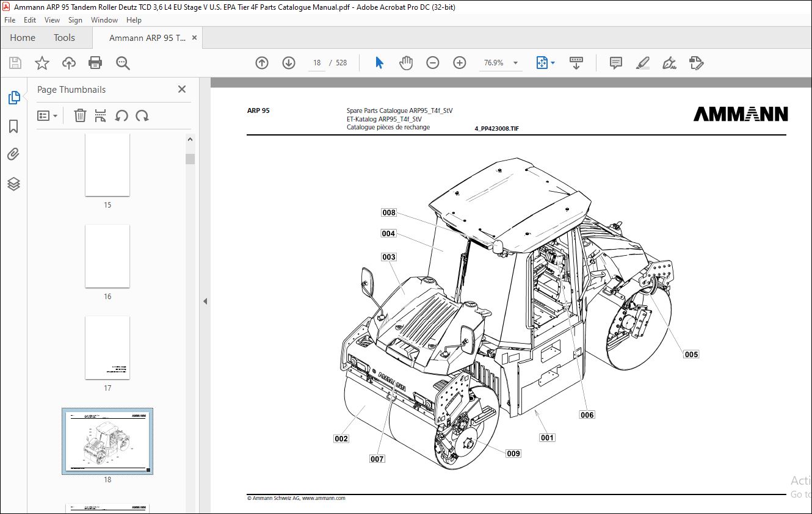Image resolution: width=812 pixels, height=514 pixels.
Task: Open the Layers sidebar icon
Action: [13, 184]
